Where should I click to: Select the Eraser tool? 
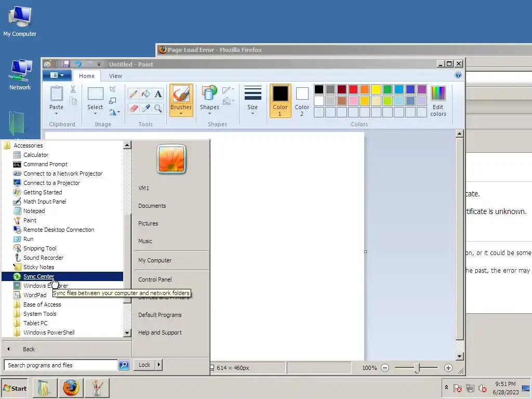134,108
